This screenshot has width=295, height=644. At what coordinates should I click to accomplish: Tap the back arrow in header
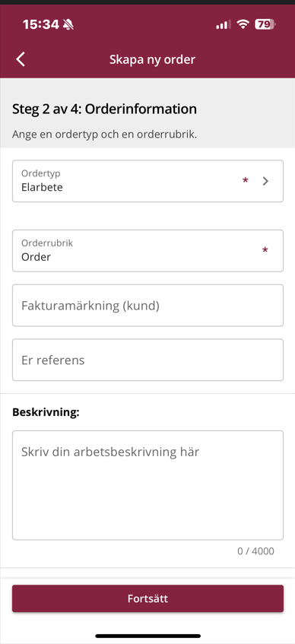21,59
